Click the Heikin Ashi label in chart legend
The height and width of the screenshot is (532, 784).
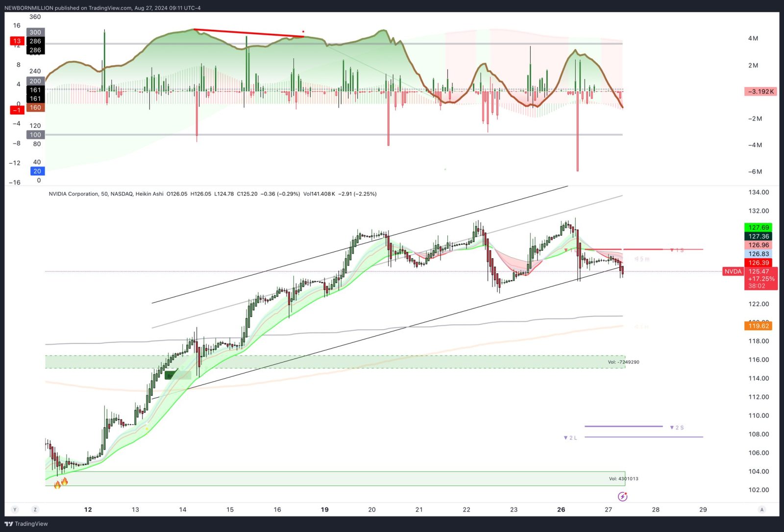click(149, 194)
